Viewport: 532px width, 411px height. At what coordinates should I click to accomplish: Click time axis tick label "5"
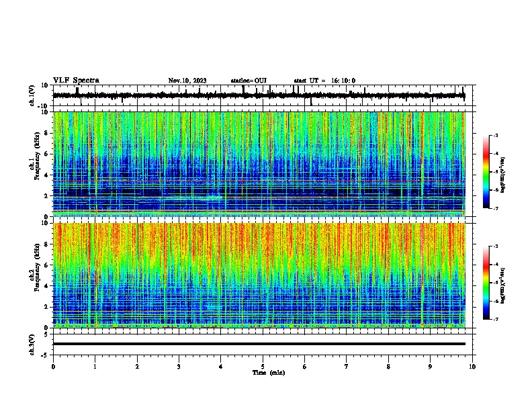pyautogui.click(x=263, y=367)
